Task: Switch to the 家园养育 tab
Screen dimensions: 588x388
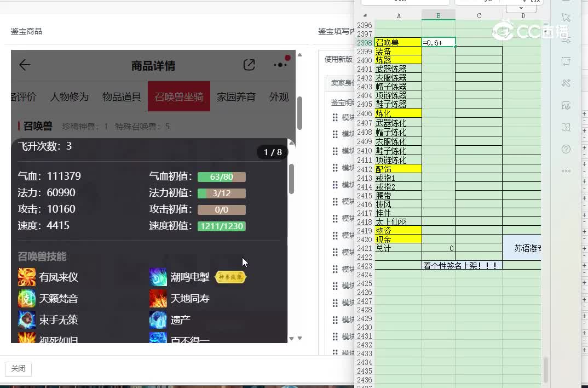Action: click(236, 97)
